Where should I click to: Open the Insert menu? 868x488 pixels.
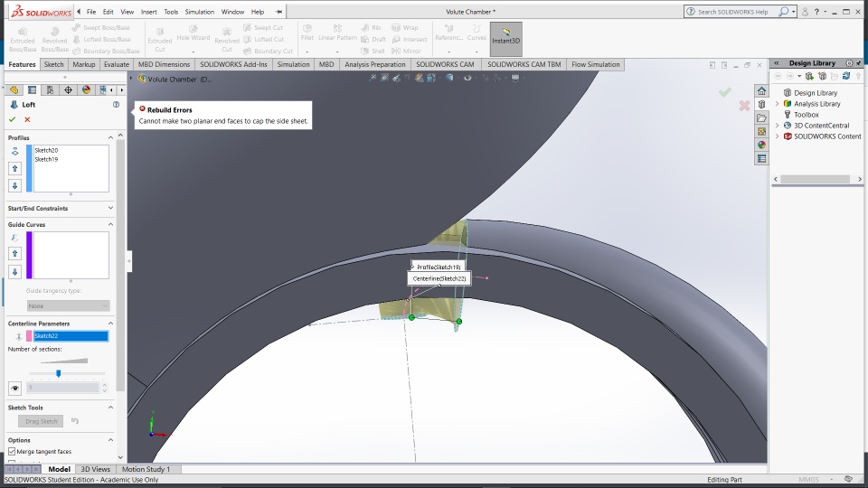(x=148, y=12)
